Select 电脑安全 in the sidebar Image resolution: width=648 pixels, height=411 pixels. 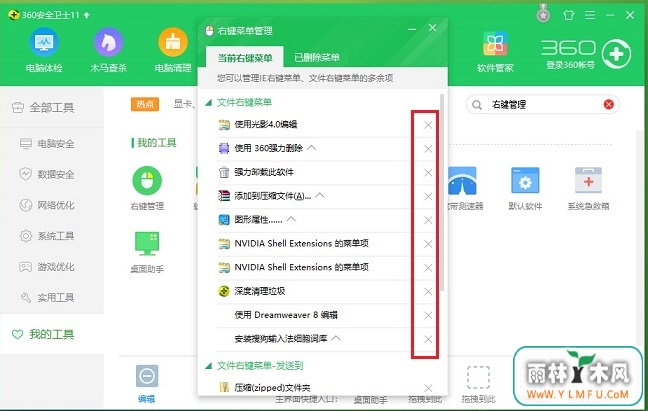(x=52, y=143)
